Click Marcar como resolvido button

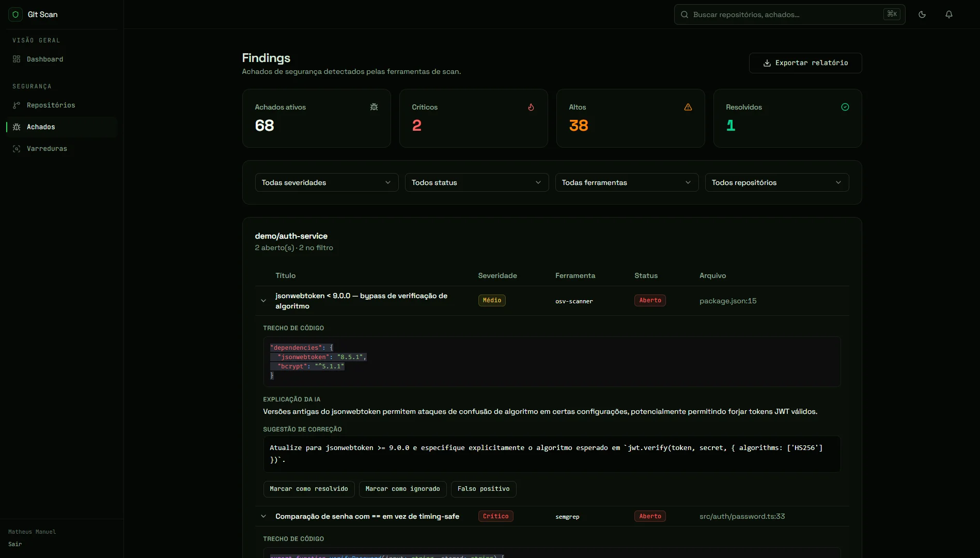pos(309,489)
